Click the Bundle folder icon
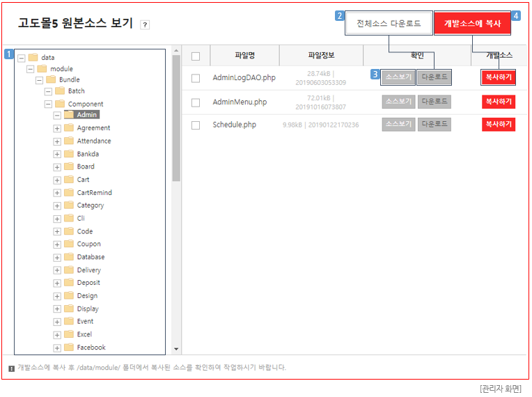Screen dimensions: 532x397 click(x=51, y=79)
